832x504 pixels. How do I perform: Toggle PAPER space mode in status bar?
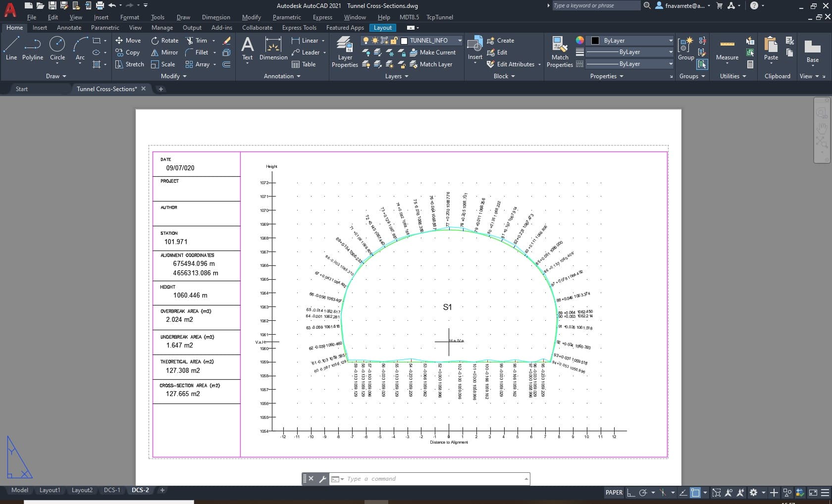click(614, 493)
